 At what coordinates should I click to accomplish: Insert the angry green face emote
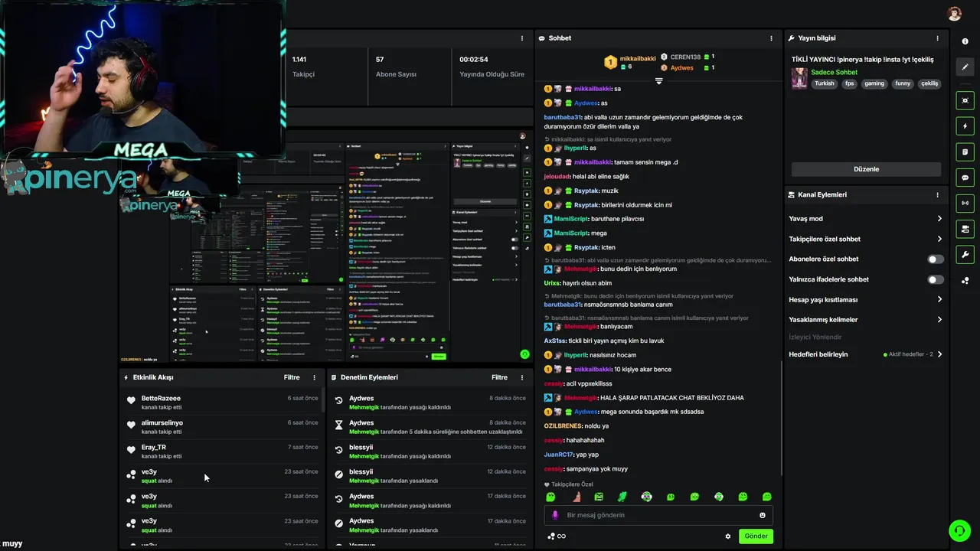(x=599, y=497)
